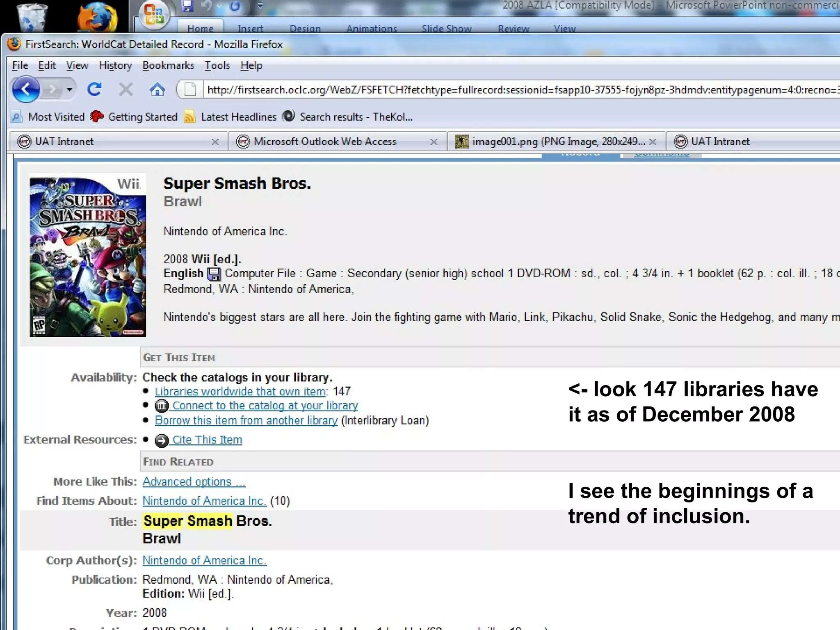This screenshot has width=840, height=630.
Task: Open the Most Visited bookmarks folder
Action: click(48, 117)
